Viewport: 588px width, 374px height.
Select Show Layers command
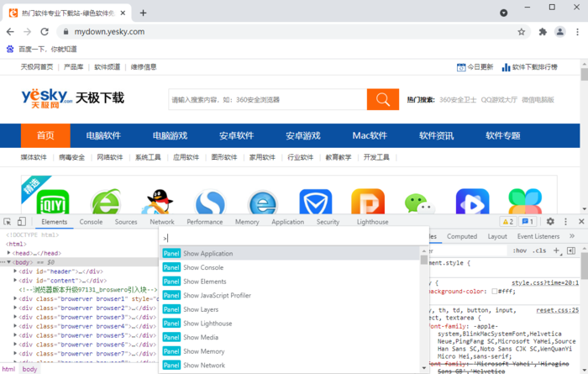tap(290, 309)
